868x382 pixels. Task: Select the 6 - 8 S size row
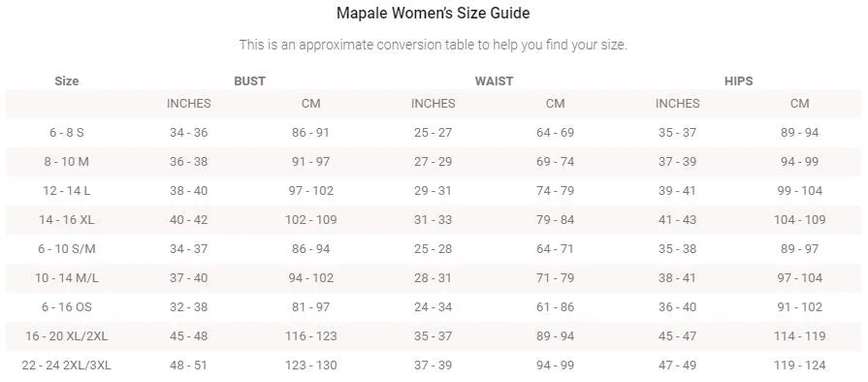(x=434, y=133)
